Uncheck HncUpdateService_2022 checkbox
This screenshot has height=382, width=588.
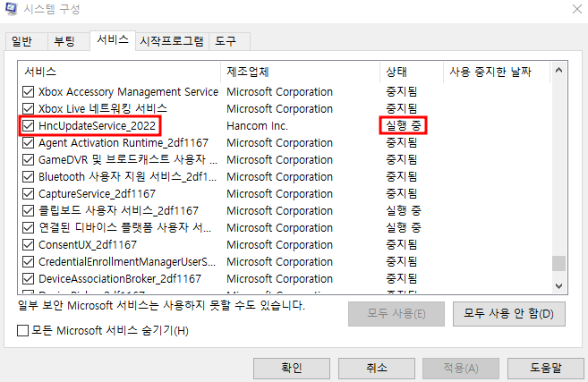[28, 125]
